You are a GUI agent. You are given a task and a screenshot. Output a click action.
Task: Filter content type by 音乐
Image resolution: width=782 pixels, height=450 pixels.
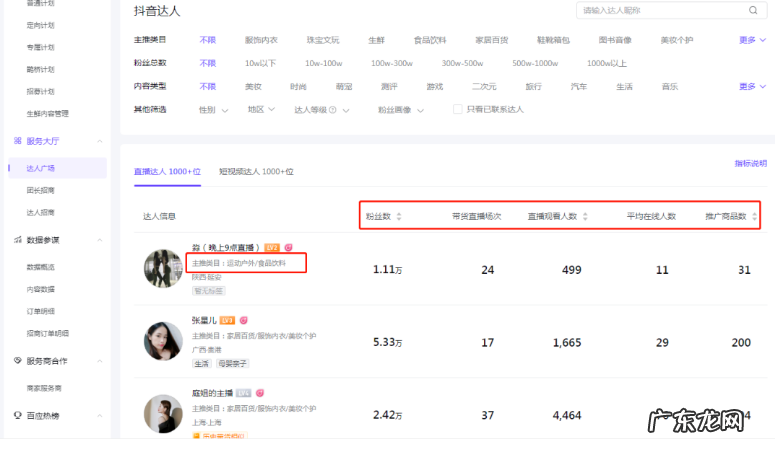point(670,86)
